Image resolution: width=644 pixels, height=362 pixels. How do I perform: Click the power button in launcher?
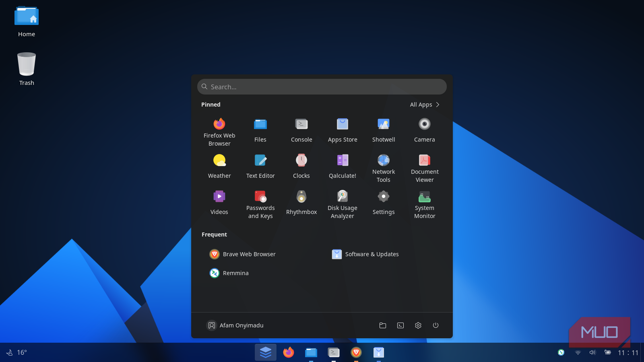tap(436, 325)
